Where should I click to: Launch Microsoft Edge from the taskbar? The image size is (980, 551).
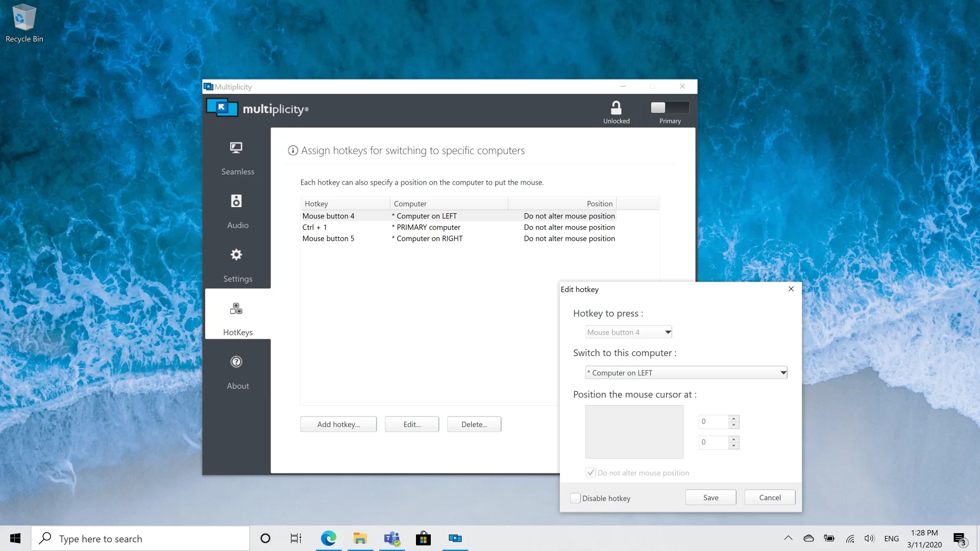(329, 538)
